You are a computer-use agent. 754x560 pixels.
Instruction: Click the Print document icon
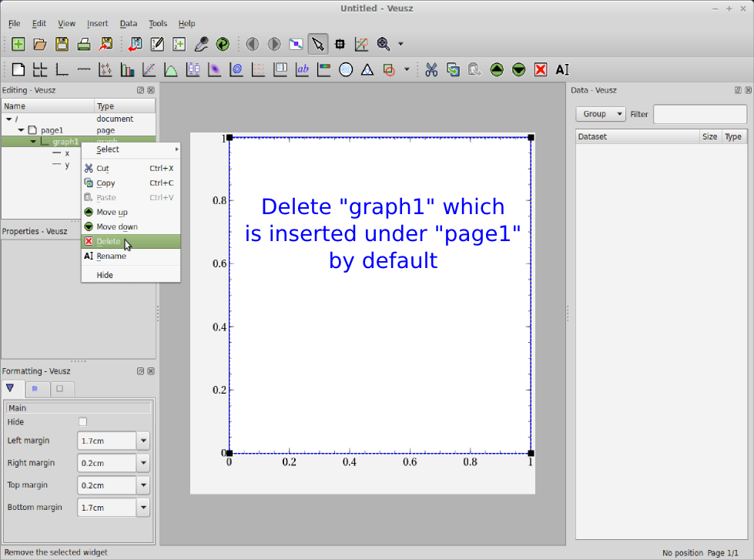84,44
